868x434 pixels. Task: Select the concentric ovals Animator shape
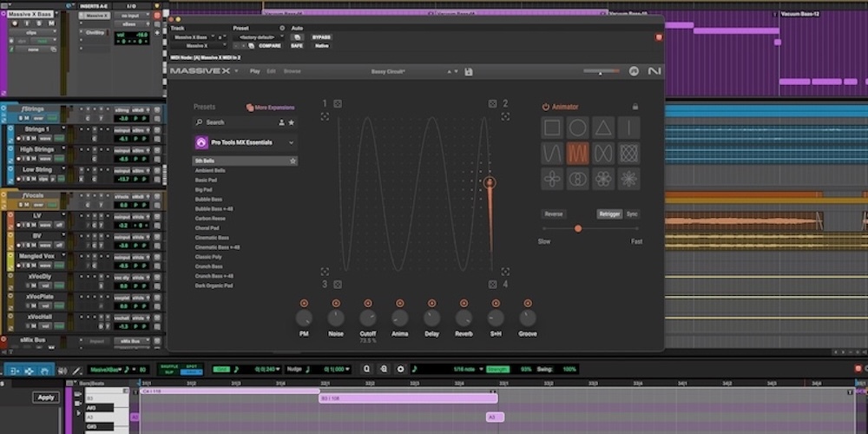click(x=577, y=179)
